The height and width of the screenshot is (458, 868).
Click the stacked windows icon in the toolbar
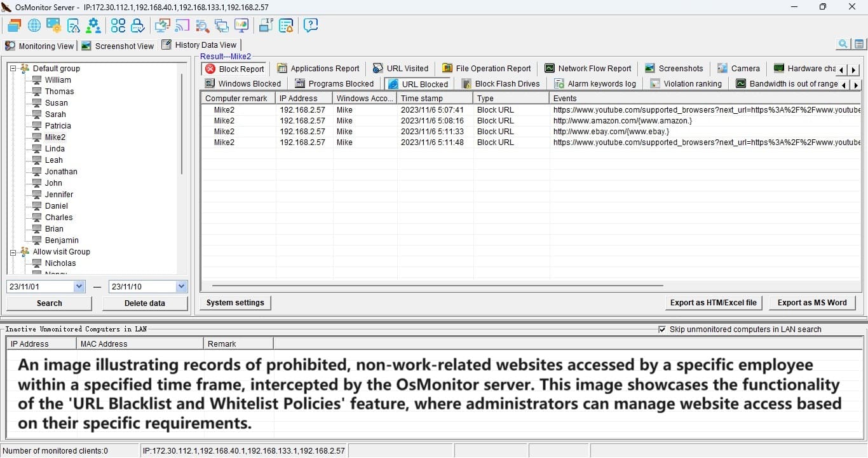click(x=14, y=25)
